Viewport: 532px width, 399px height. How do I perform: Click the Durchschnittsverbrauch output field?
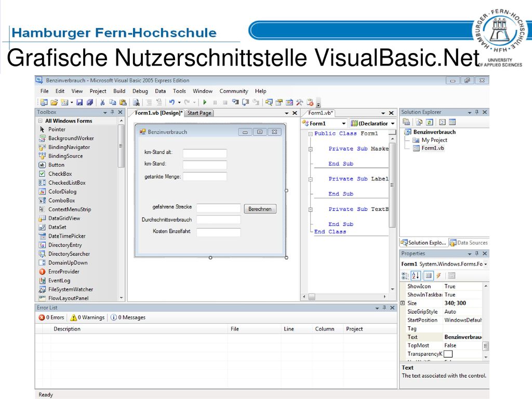point(219,220)
